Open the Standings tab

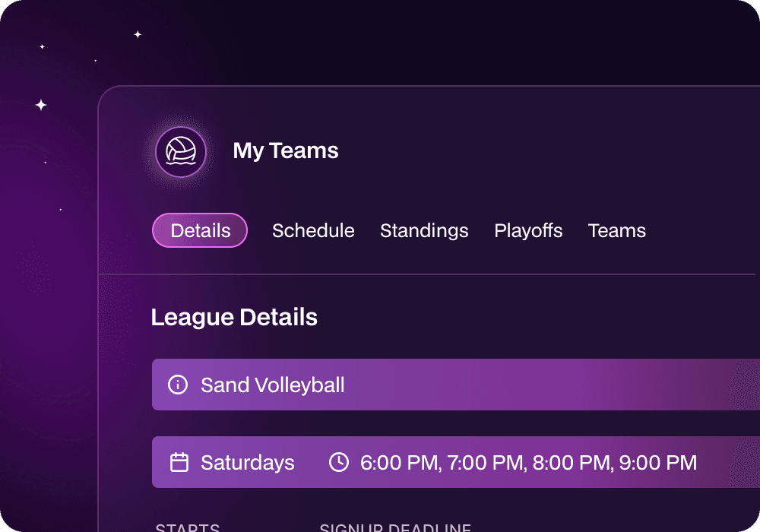424,230
